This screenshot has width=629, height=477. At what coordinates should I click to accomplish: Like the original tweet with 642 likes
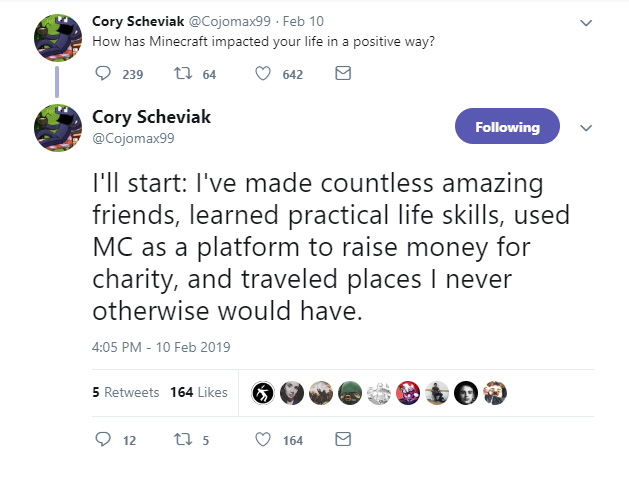point(264,73)
